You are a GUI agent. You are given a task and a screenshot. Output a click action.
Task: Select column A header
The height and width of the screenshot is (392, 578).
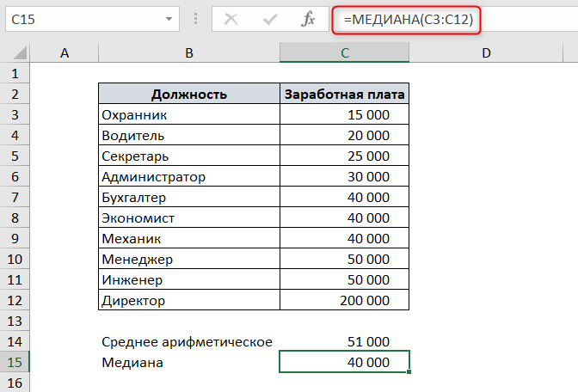pos(65,52)
